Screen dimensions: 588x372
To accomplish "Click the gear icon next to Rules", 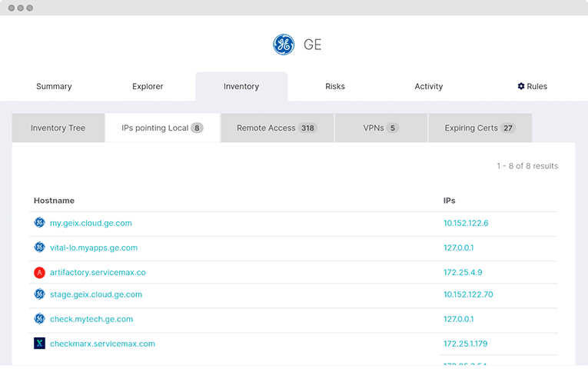I will tap(521, 86).
